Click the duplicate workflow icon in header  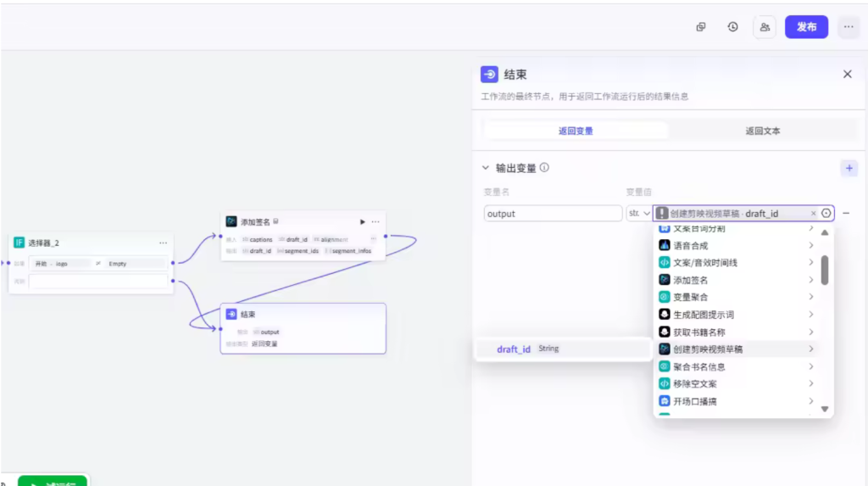(x=701, y=27)
